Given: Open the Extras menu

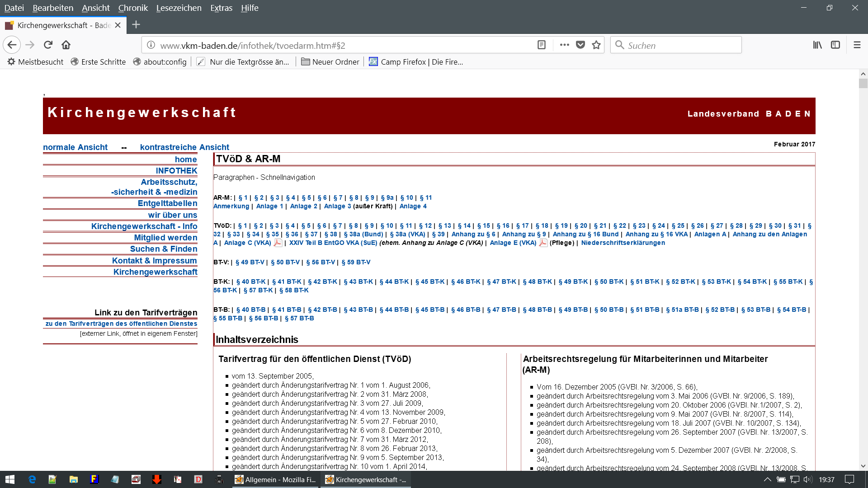Looking at the screenshot, I should [x=221, y=8].
